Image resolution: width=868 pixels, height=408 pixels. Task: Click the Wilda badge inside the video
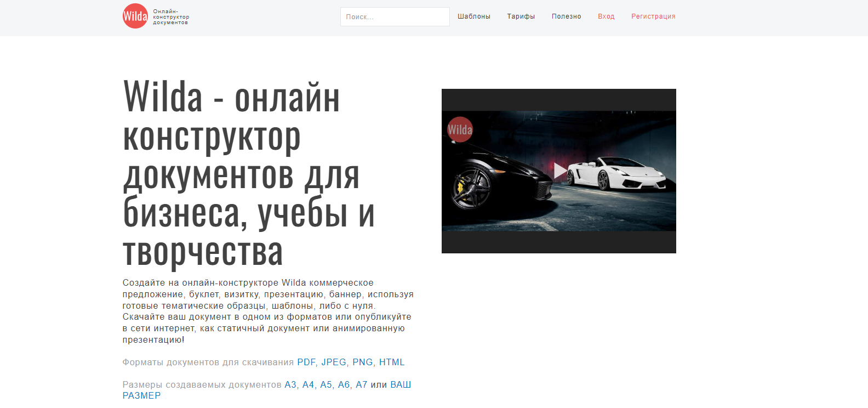click(x=460, y=130)
